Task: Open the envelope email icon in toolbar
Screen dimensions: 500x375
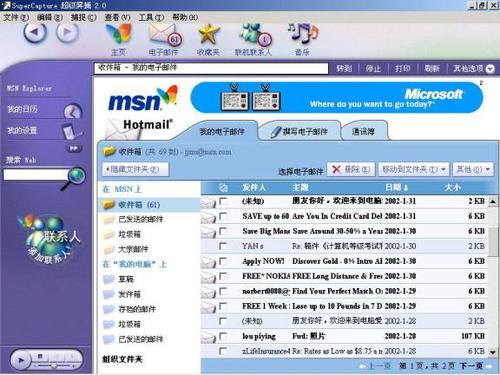Action: pos(164,35)
